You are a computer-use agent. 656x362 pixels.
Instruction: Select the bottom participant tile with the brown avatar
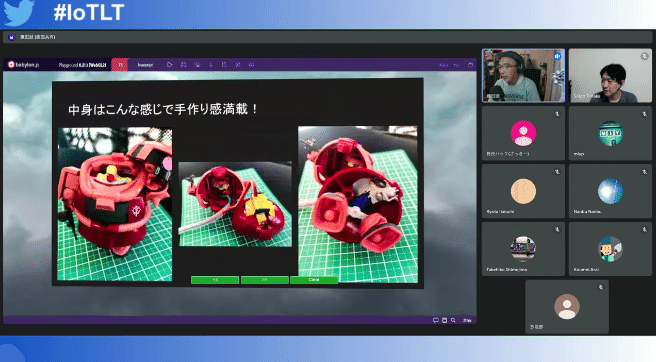[567, 307]
